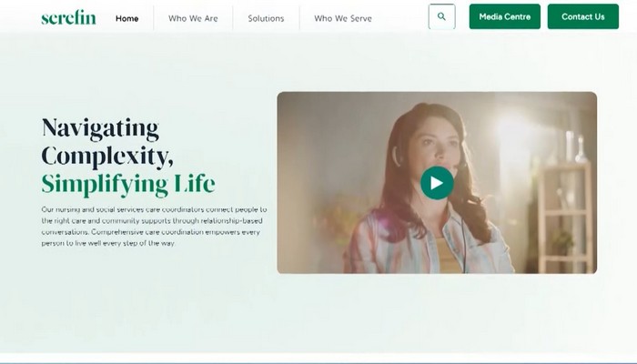Go to Who We Serve page
Viewport: 637px width, 364px height.
tap(343, 18)
